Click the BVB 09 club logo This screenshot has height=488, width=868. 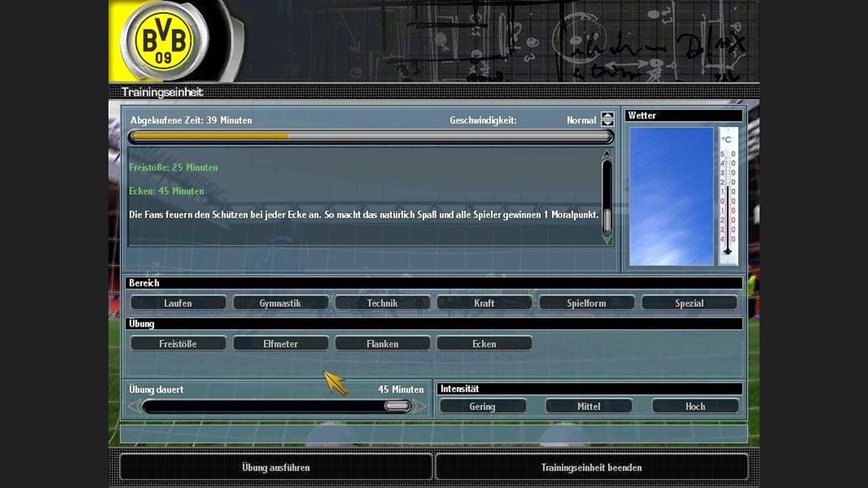(x=164, y=41)
